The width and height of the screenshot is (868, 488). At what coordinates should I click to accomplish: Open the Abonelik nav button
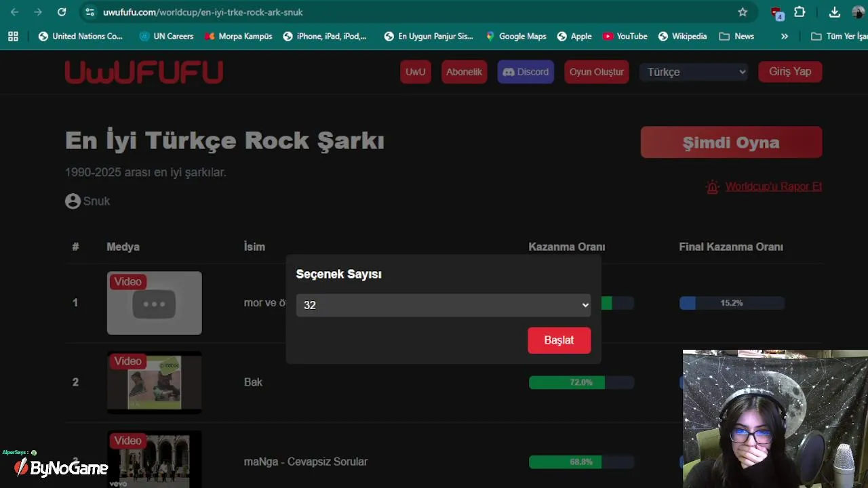464,72
